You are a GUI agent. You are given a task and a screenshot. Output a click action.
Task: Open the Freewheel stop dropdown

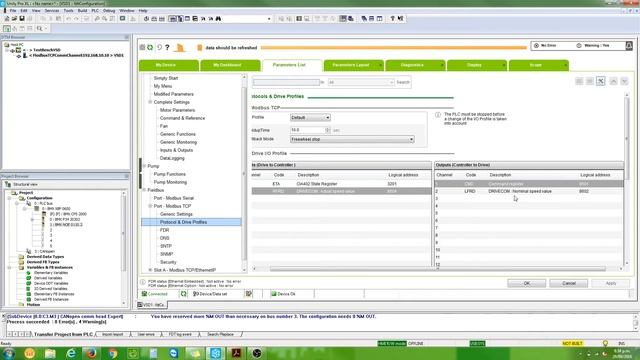(x=352, y=139)
